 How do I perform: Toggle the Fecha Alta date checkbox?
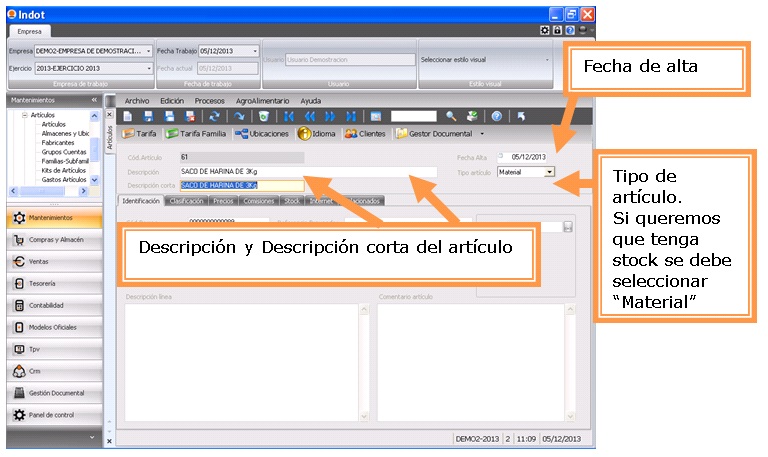[x=500, y=157]
